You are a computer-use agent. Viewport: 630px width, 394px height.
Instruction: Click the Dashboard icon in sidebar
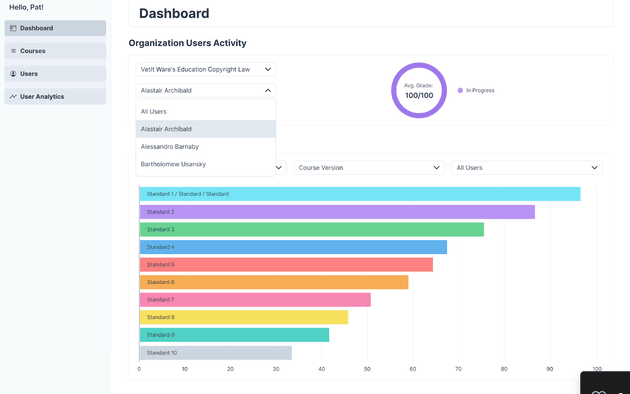[x=13, y=28]
